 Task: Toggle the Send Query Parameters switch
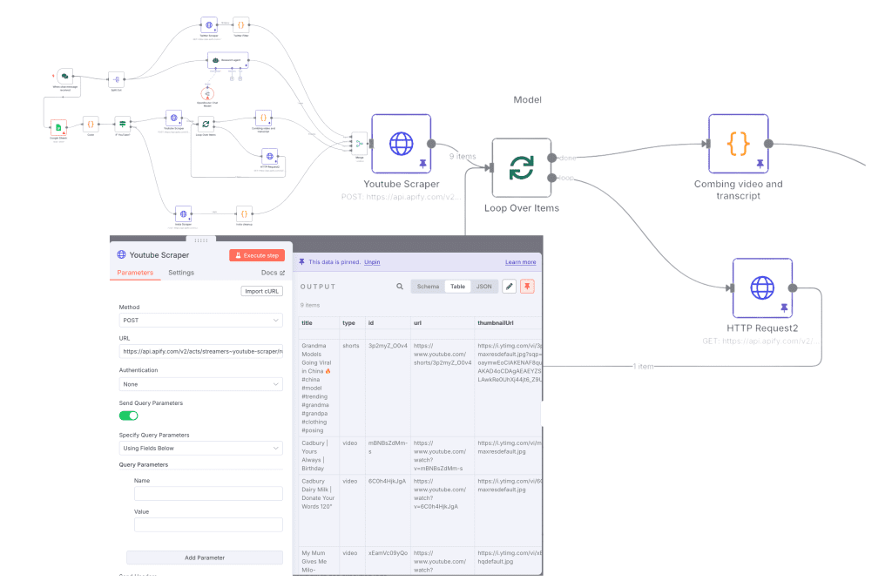129,416
